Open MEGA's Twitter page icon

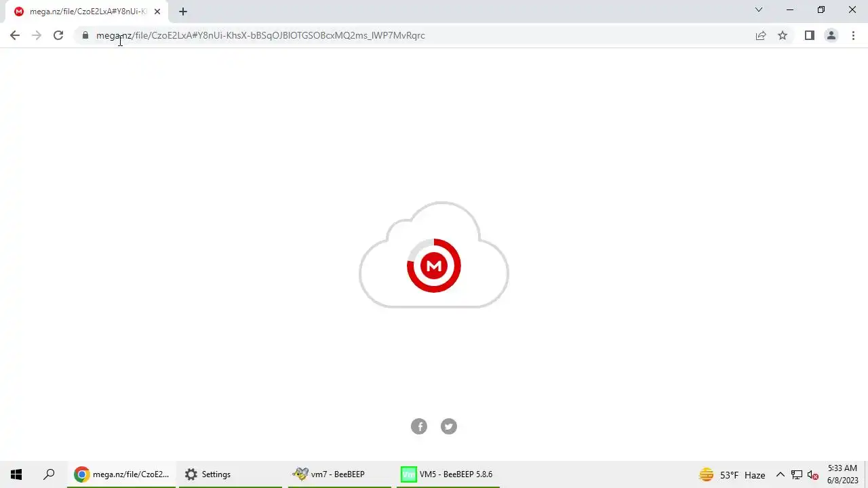pos(449,426)
